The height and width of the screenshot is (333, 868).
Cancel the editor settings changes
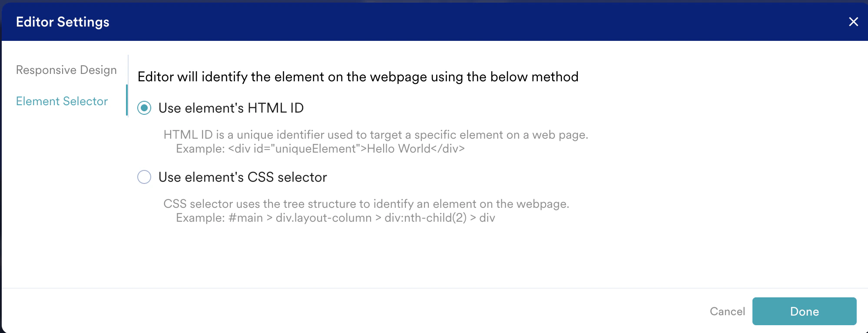click(x=727, y=311)
